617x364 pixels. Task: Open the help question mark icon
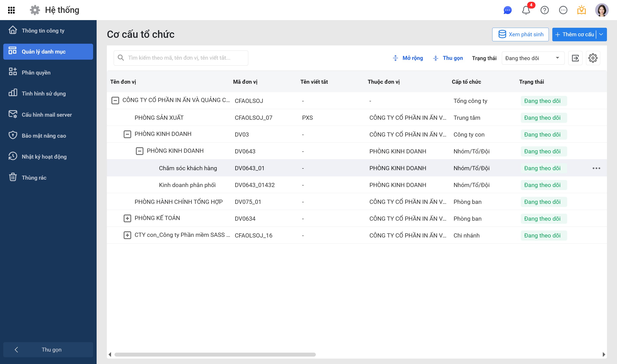pyautogui.click(x=544, y=10)
